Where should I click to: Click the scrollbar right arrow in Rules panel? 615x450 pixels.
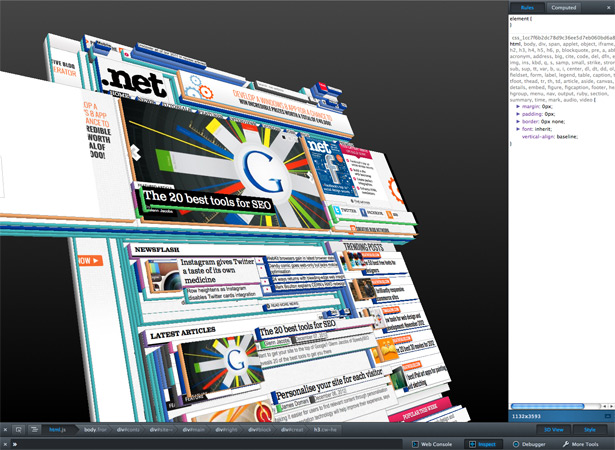click(x=610, y=406)
